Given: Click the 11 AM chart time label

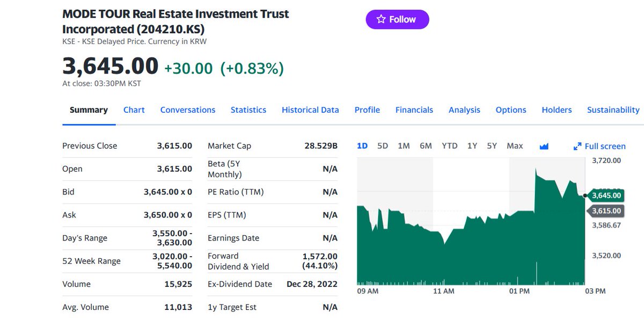Looking at the screenshot, I should pos(443,291).
